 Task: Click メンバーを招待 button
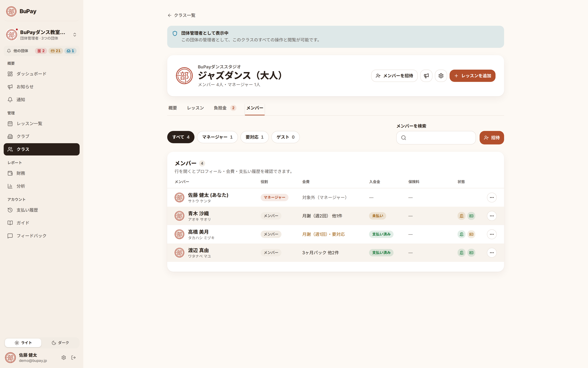[x=394, y=76]
